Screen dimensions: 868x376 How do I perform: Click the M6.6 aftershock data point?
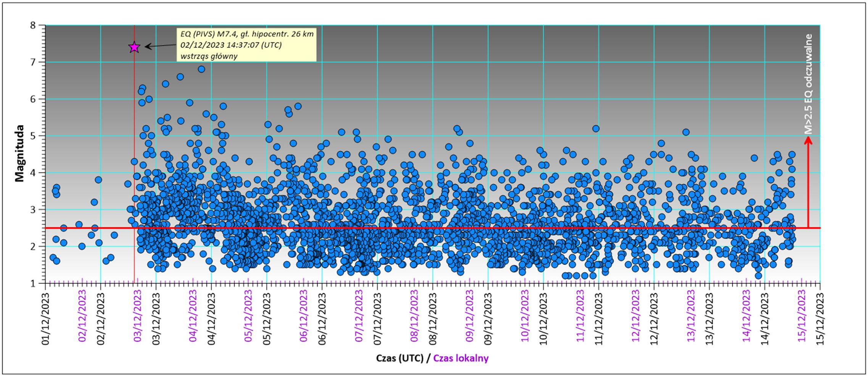(180, 77)
